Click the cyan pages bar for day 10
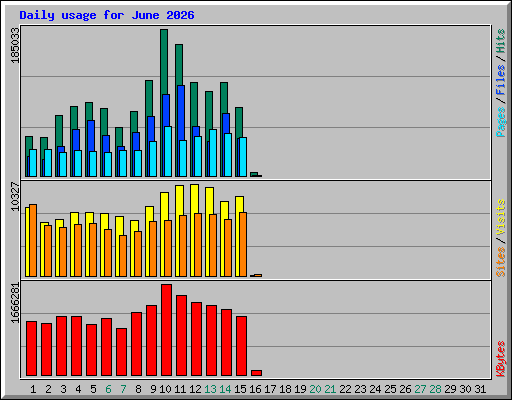The image size is (512, 400). click(168, 151)
